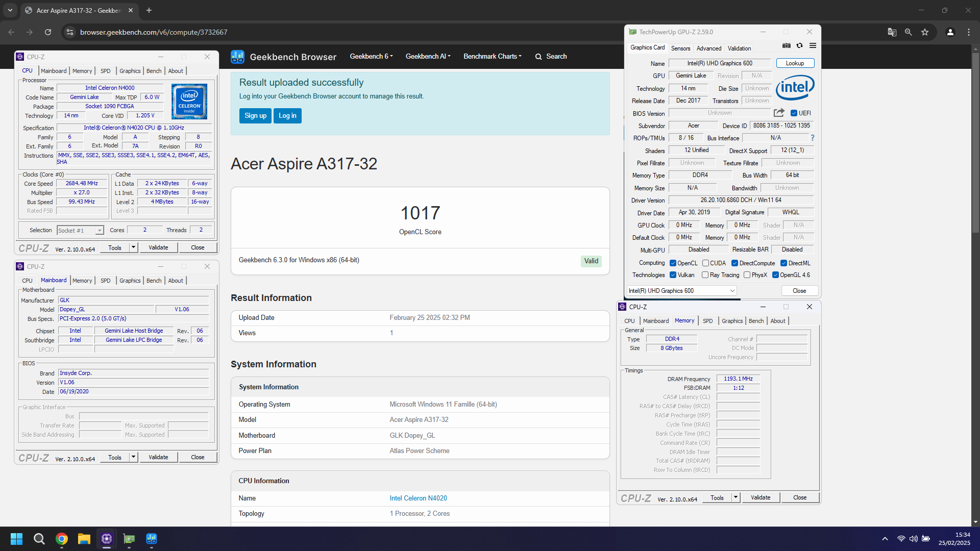Screen dimensions: 980x551
Task: Click the Bus Interface question mark icon
Action: click(813, 138)
